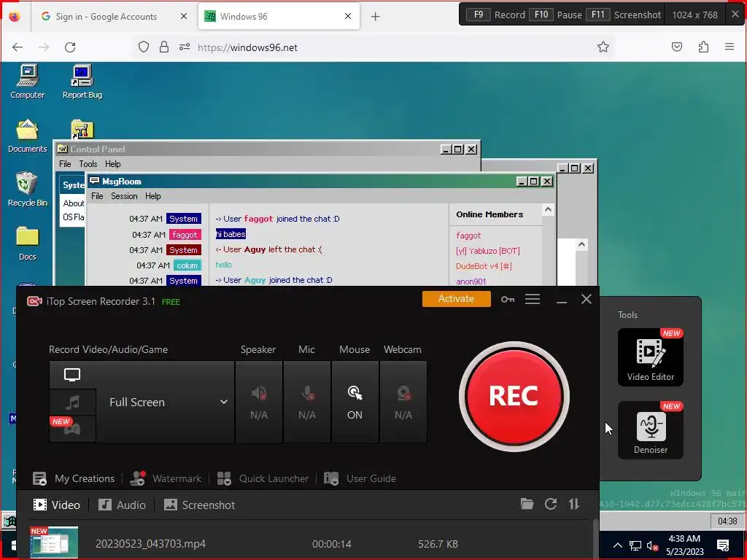The image size is (747, 560).
Task: Select About in Control Panel sidebar
Action: point(74,203)
